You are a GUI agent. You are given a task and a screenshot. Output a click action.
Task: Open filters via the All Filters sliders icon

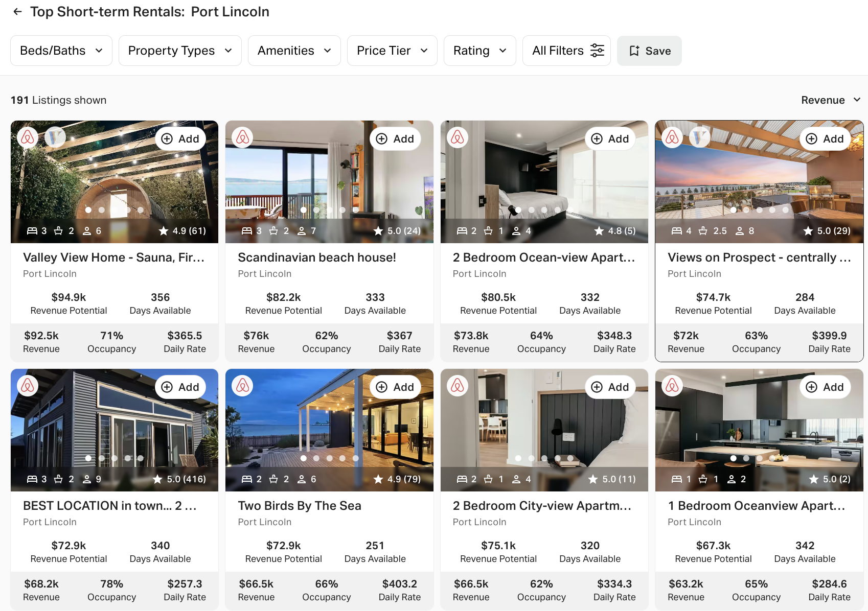tap(597, 50)
